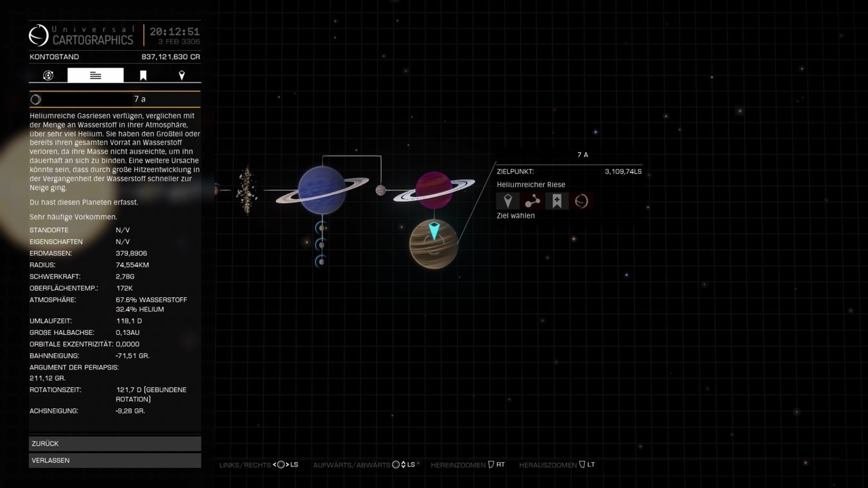This screenshot has height=488, width=868.
Task: Click the '67.6% WASSERSTOFF' atmosphere entry
Action: tap(152, 300)
